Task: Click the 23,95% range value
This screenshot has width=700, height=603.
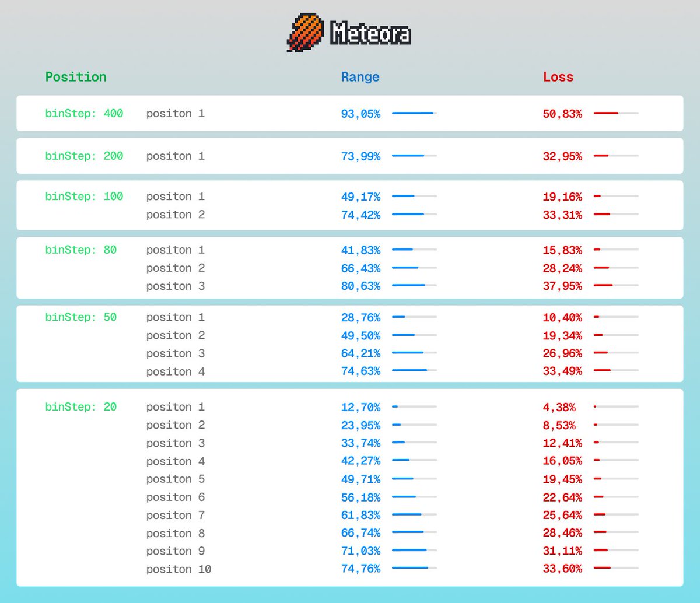Action: click(360, 426)
